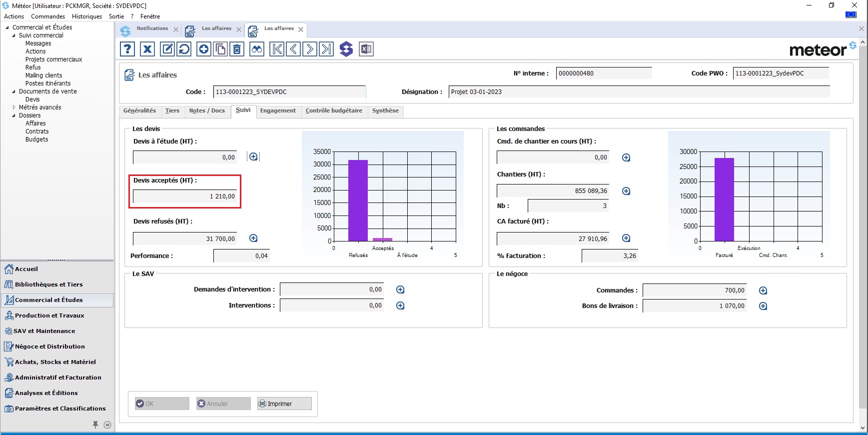Click the refresh toolbar icon
Screen dimensions: 868x435
[x=184, y=49]
